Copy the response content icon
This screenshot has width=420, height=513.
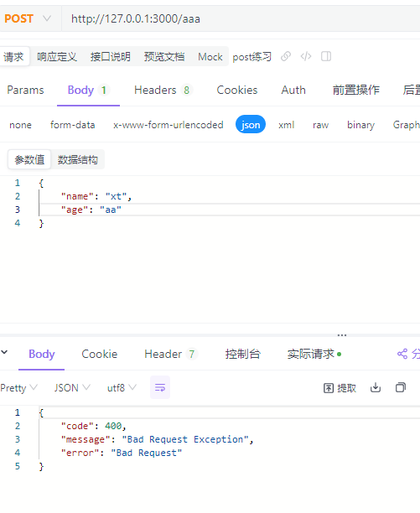(x=401, y=388)
